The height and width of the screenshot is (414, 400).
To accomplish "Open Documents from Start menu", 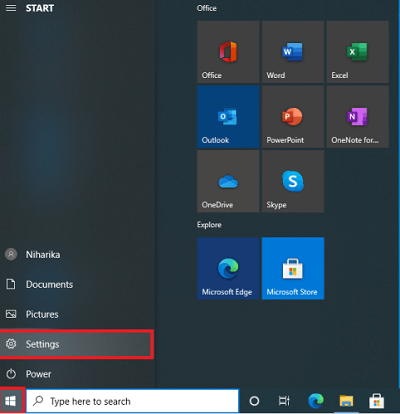I will [77, 284].
